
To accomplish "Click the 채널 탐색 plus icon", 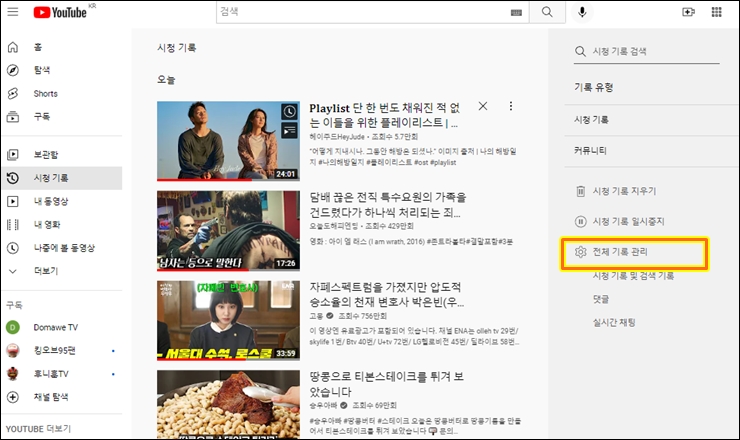I will (13, 397).
